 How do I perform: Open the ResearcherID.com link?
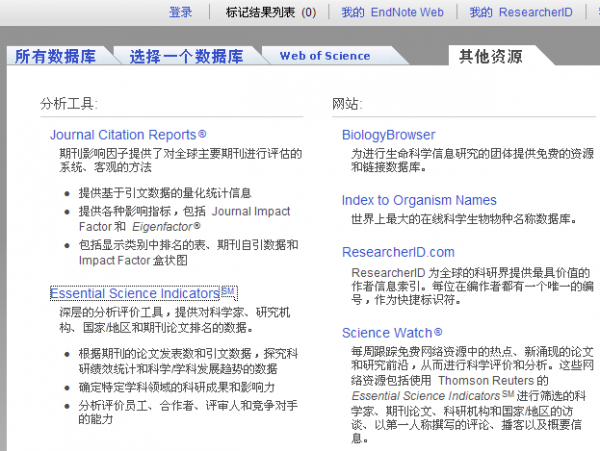(x=398, y=252)
